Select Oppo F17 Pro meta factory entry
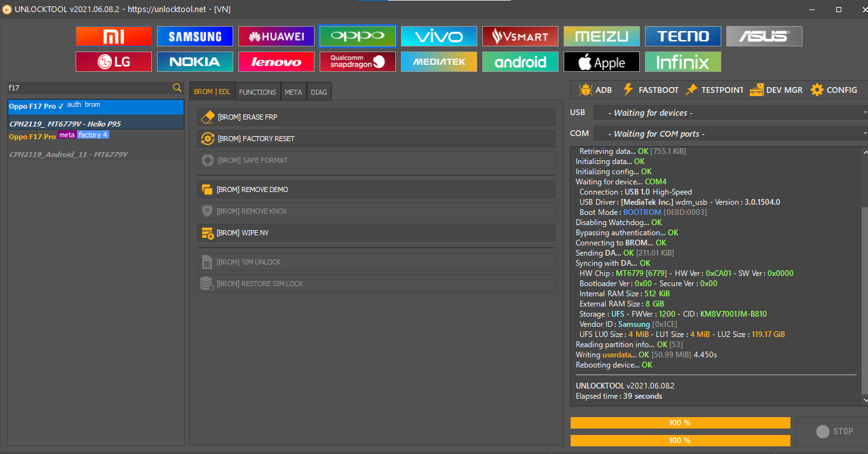The image size is (868, 454). [x=96, y=145]
